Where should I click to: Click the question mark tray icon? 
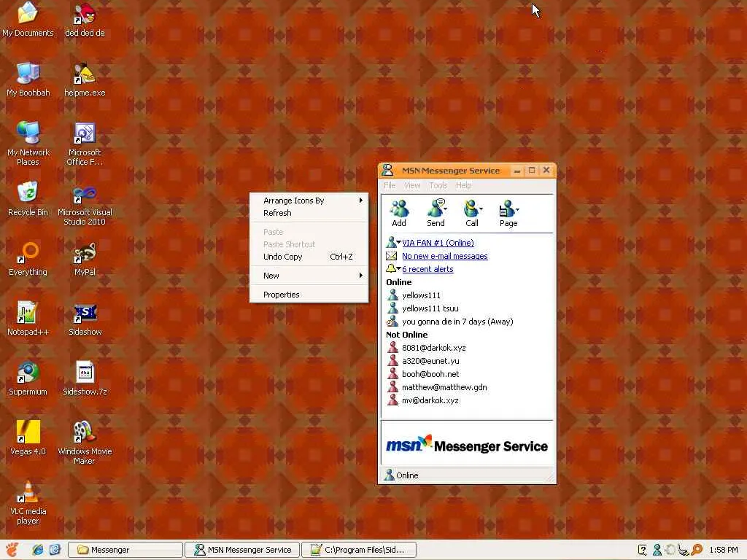point(642,550)
